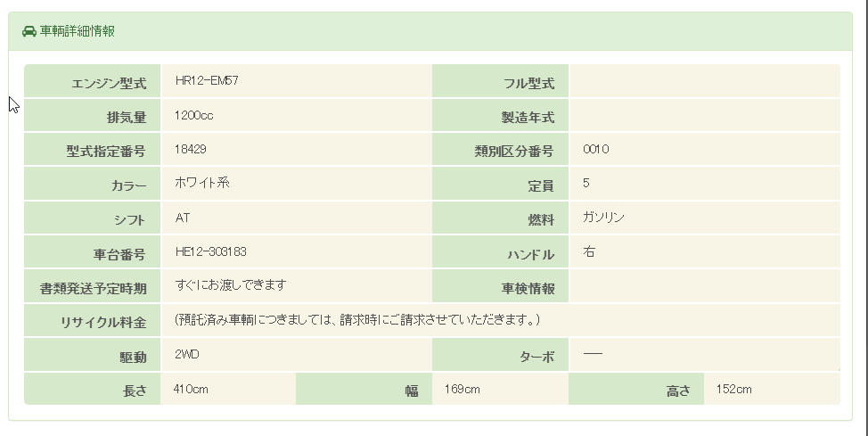Select engine model value HR12-EM57
868x436 pixels.
coord(207,80)
